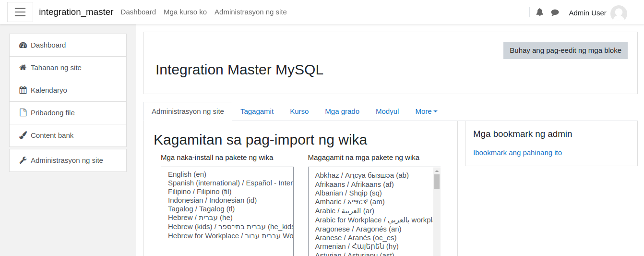The image size is (644, 256).
Task: Open Dashboard in the top navigation bar
Action: [138, 12]
